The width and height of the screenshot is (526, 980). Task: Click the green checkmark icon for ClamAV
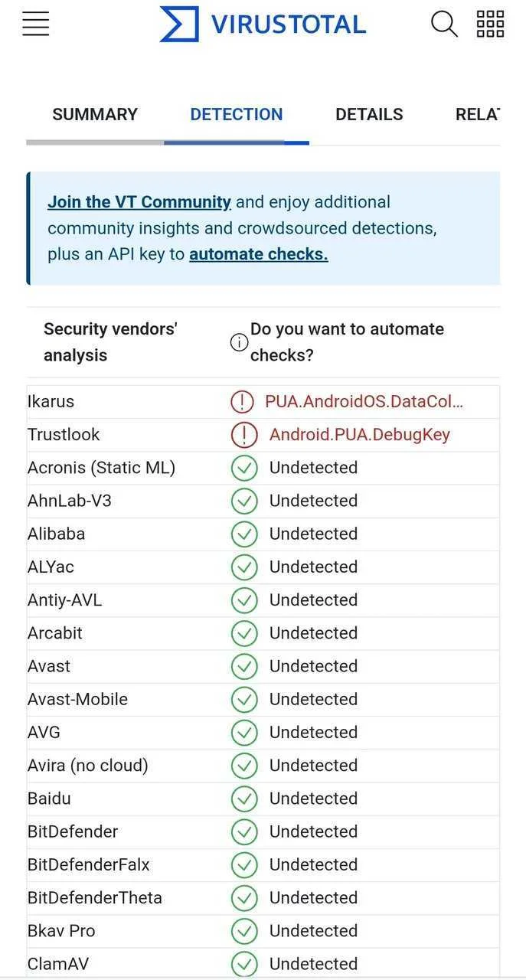point(244,964)
